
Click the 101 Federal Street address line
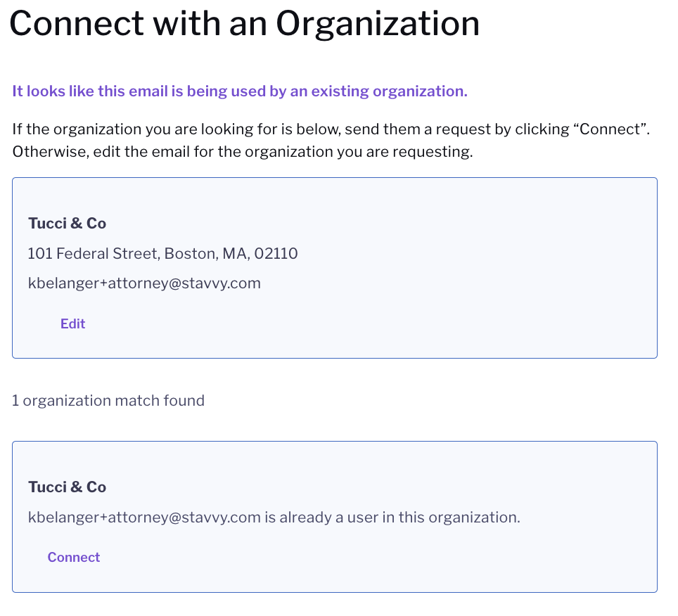coord(162,253)
